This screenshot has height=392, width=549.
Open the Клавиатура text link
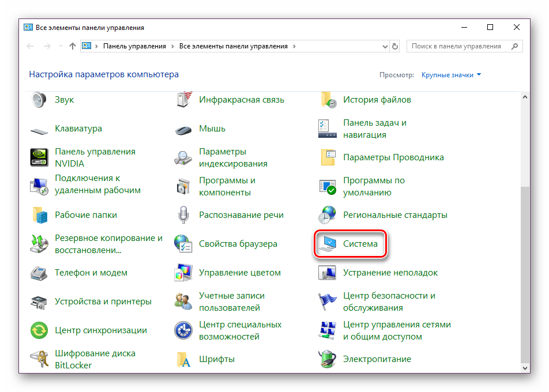pyautogui.click(x=78, y=129)
